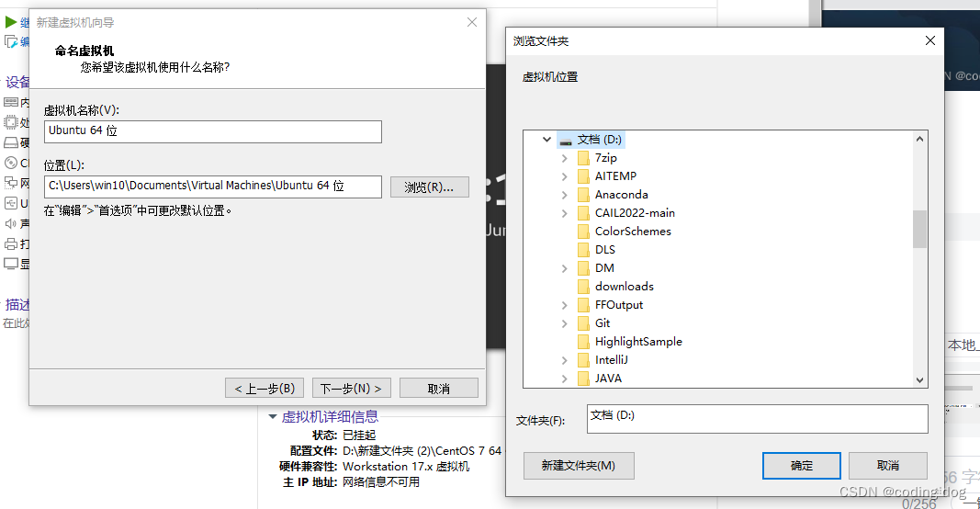Click the folder icon next to CAIL2022-main
Image resolution: width=980 pixels, height=509 pixels.
point(583,212)
